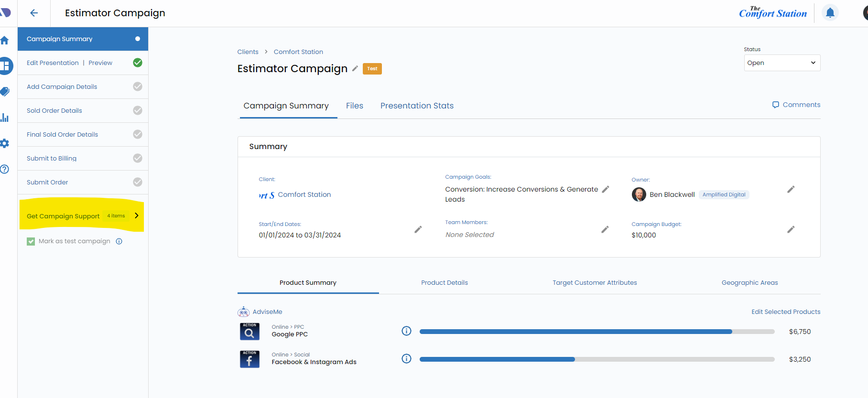The height and width of the screenshot is (398, 868).
Task: Open the settings gear in sidebar
Action: tap(5, 143)
